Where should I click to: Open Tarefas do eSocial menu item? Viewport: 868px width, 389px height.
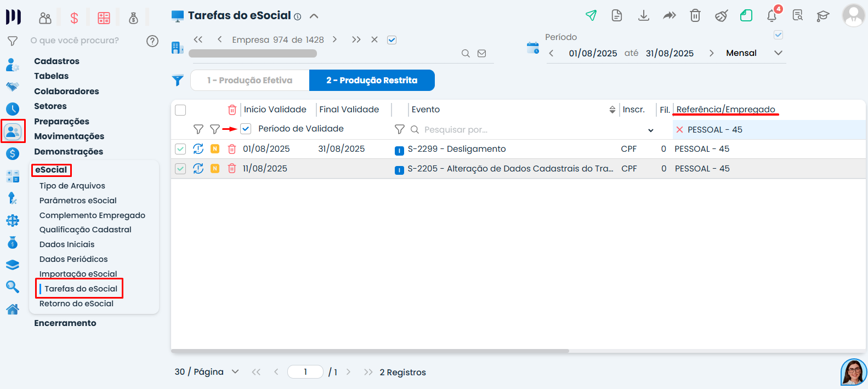coord(81,289)
